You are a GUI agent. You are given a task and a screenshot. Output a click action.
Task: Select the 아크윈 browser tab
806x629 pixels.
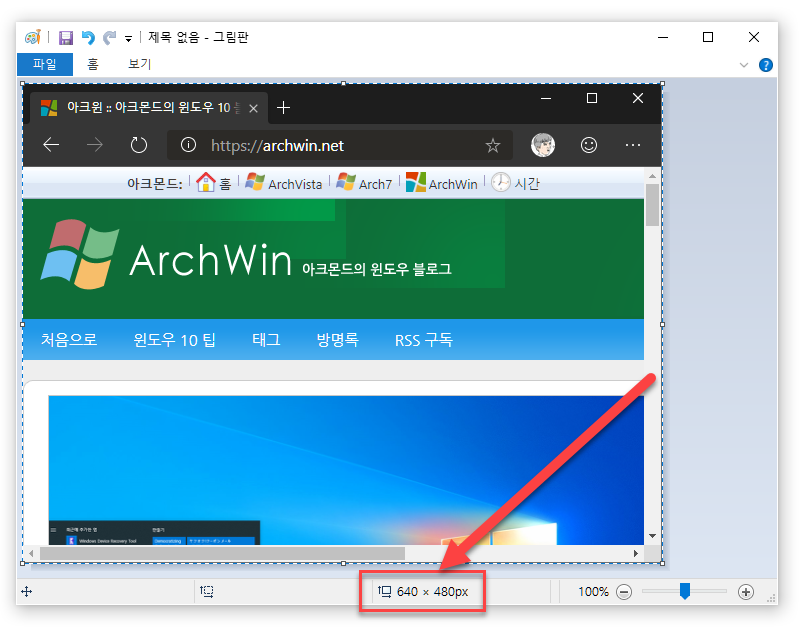(x=149, y=108)
